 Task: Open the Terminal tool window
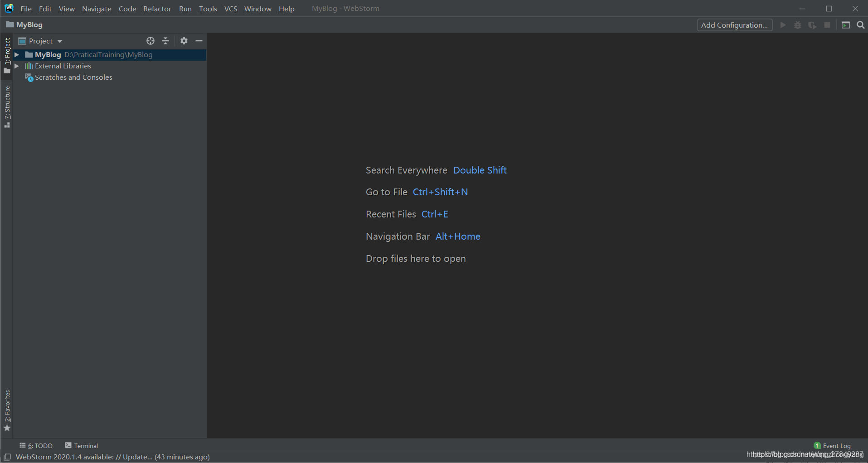click(x=82, y=446)
